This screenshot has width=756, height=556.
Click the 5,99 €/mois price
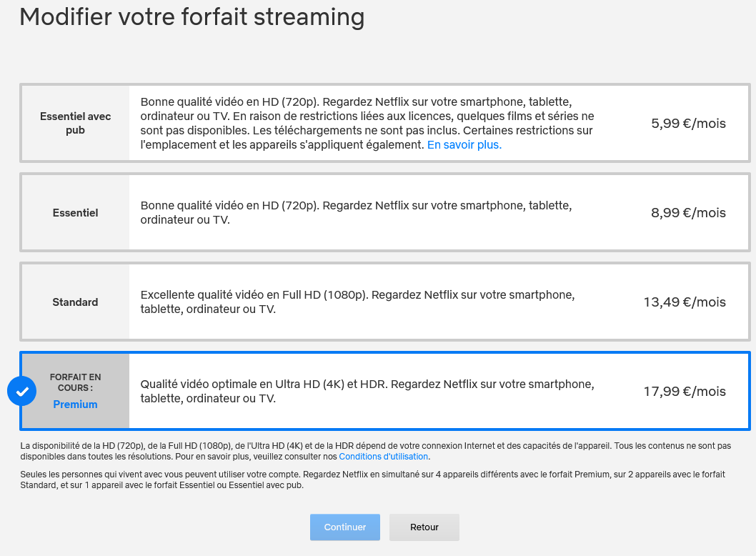click(x=688, y=123)
